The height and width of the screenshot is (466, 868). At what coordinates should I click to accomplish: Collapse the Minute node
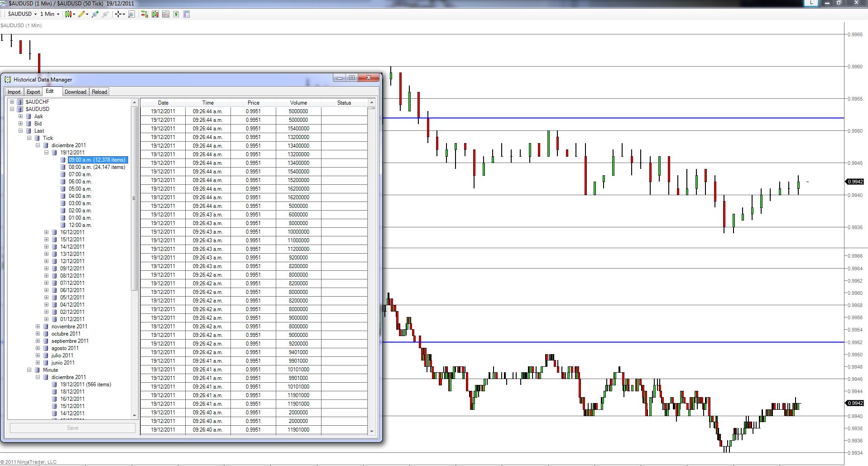[29, 370]
